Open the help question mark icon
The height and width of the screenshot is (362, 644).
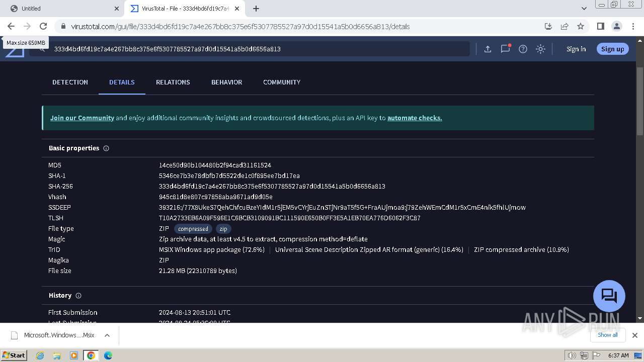point(523,49)
